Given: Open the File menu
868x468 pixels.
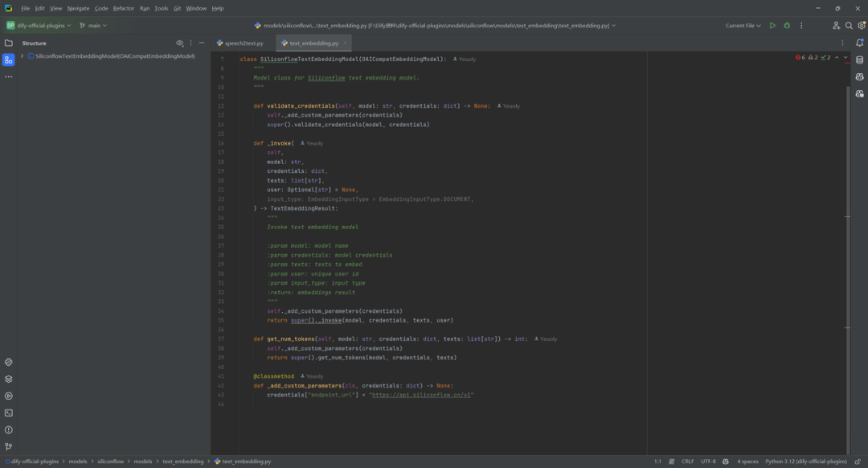Looking at the screenshot, I should coord(26,8).
